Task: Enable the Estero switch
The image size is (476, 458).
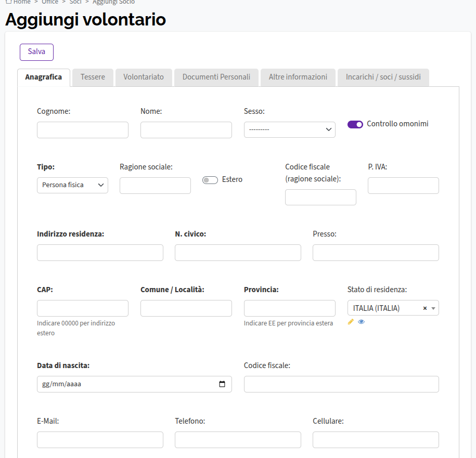Action: click(x=210, y=180)
